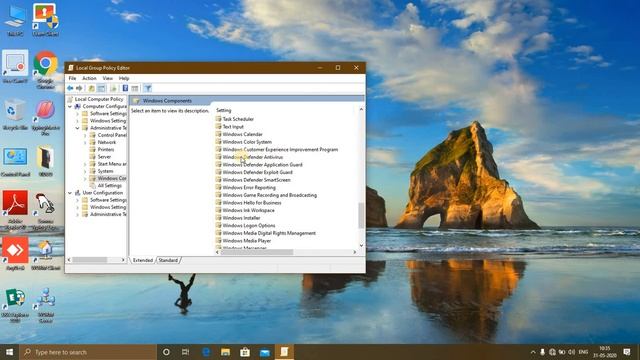This screenshot has width=640, height=360.
Task: Open the File menu
Action: (72, 78)
